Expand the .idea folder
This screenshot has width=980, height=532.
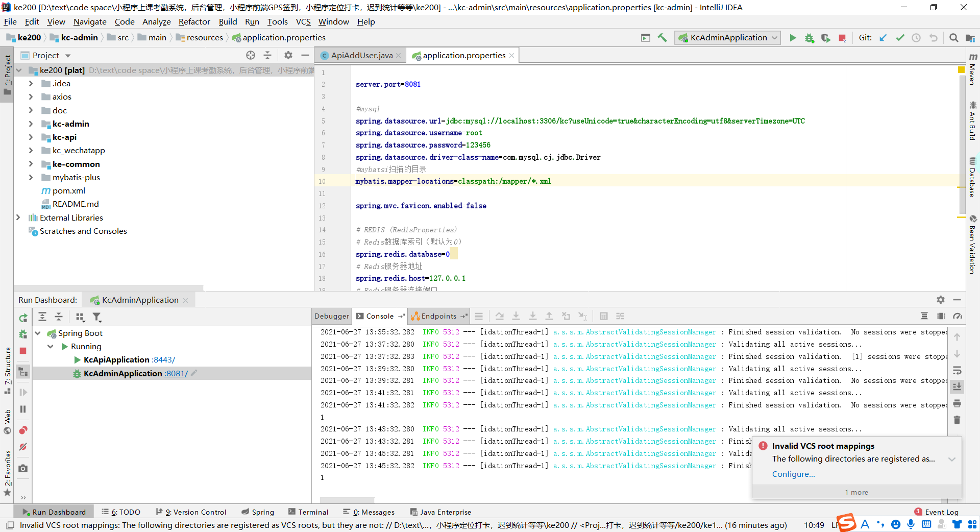[31, 83]
